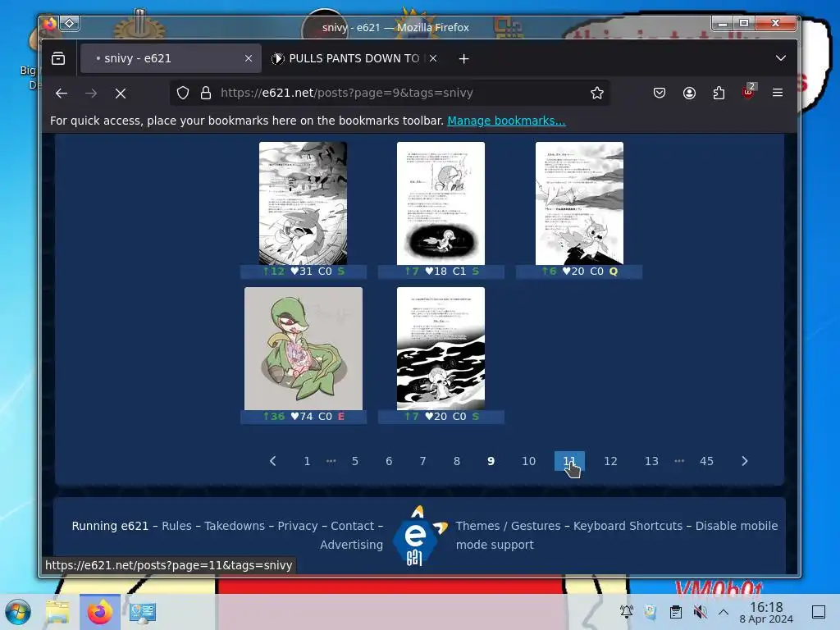Viewport: 840px width, 630px height.
Task: Open the Themes / Gestures footer link
Action: pos(509,526)
